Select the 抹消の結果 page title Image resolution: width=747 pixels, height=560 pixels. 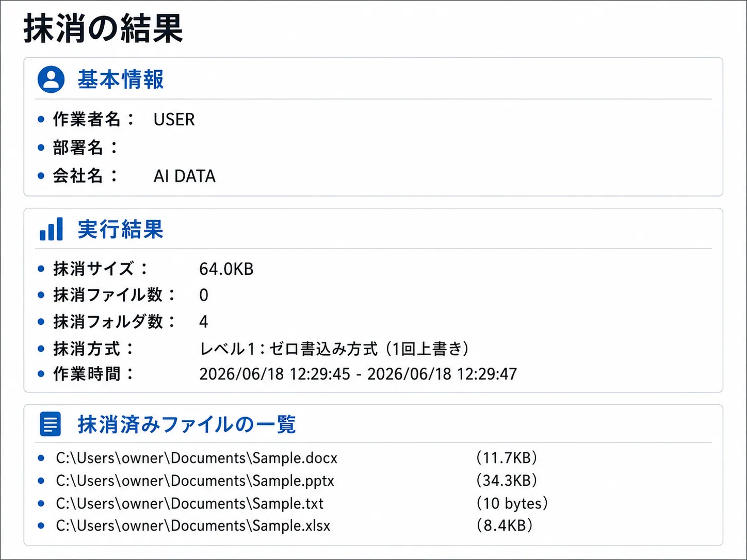103,28
